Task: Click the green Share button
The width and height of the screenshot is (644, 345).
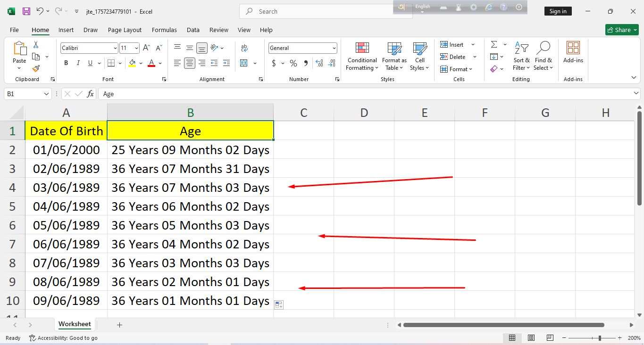Action: pos(622,30)
